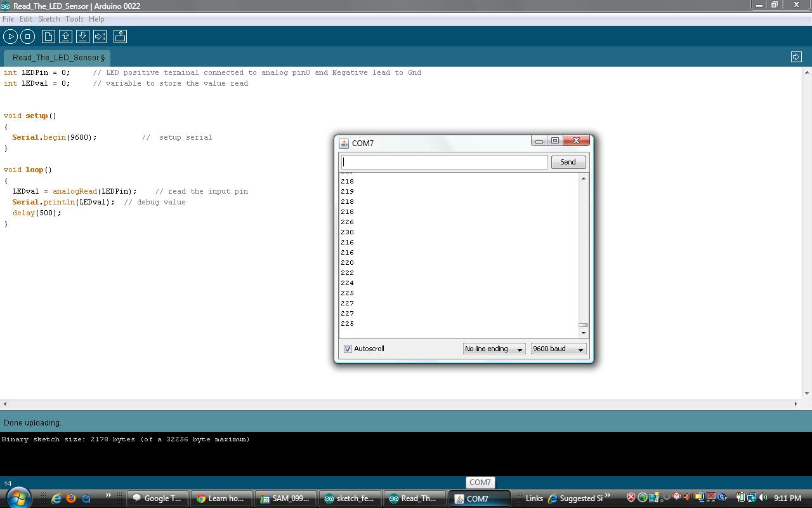Viewport: 812px width, 508px height.
Task: Click the taskbar clock showing 9:11 PM
Action: point(787,498)
